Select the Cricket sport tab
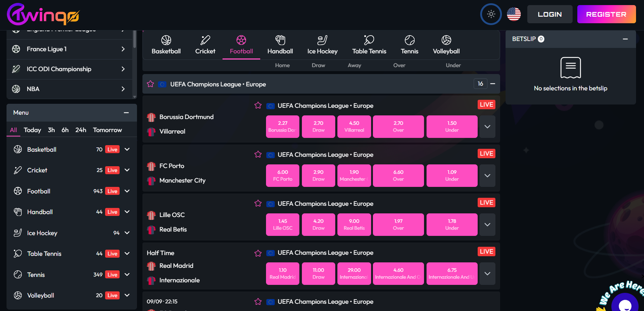The height and width of the screenshot is (311, 644). pyautogui.click(x=205, y=45)
